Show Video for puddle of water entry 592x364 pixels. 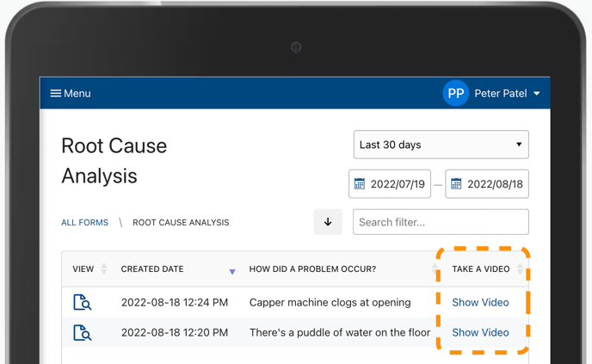click(x=480, y=333)
